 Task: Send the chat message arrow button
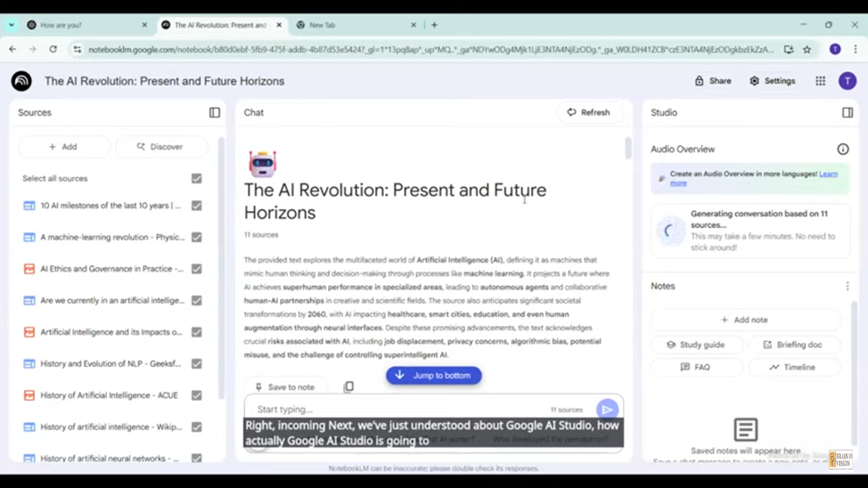coord(607,409)
